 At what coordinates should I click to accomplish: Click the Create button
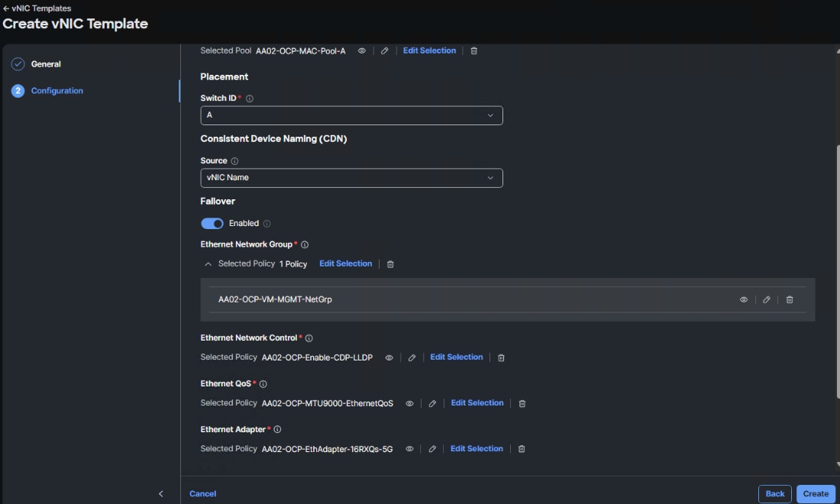point(815,493)
